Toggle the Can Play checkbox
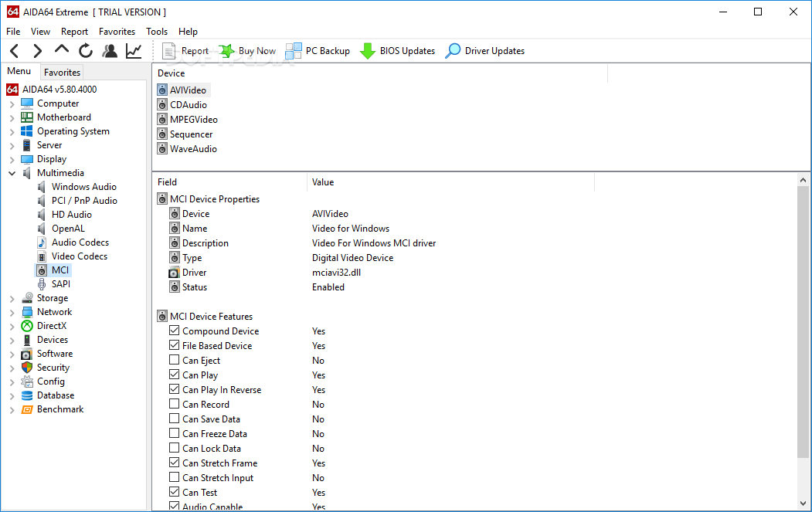812x512 pixels. (175, 375)
